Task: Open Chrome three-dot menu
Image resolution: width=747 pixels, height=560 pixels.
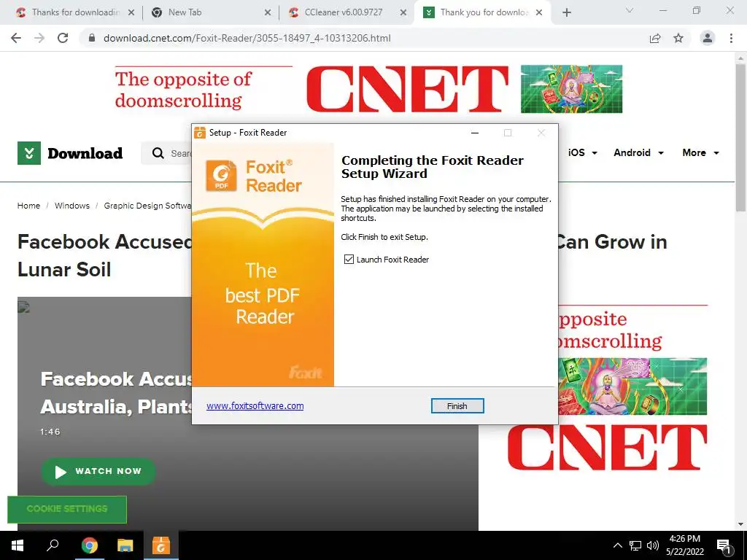Action: (x=731, y=38)
